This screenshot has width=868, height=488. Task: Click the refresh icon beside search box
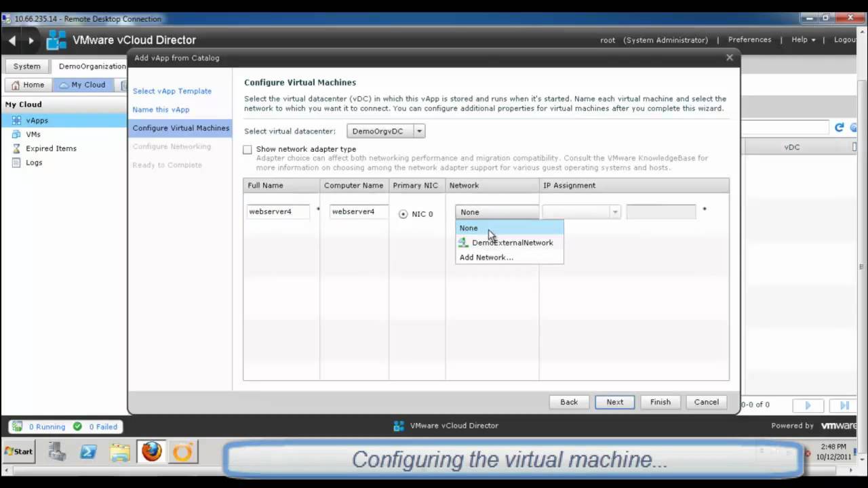839,127
